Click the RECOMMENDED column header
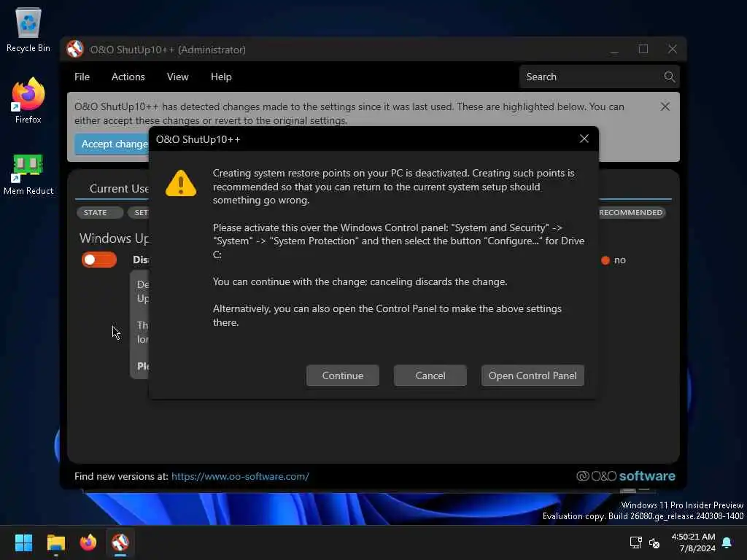The image size is (747, 560). 631,212
